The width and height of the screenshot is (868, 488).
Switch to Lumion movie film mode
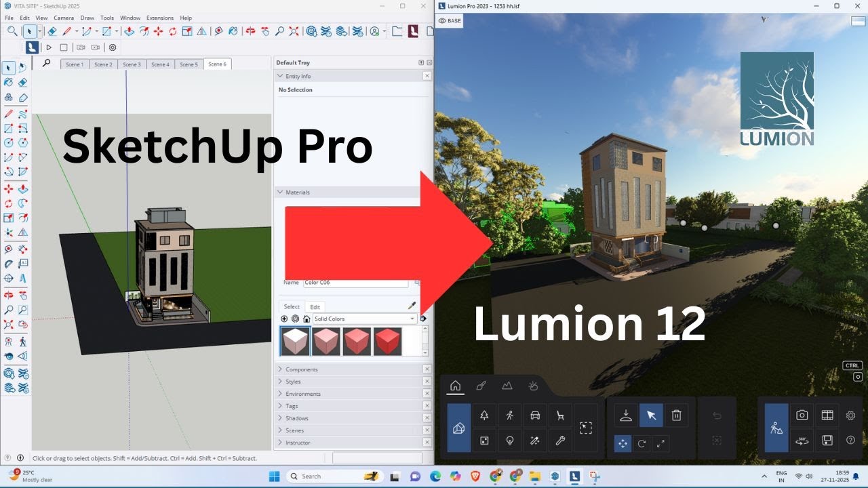[827, 415]
